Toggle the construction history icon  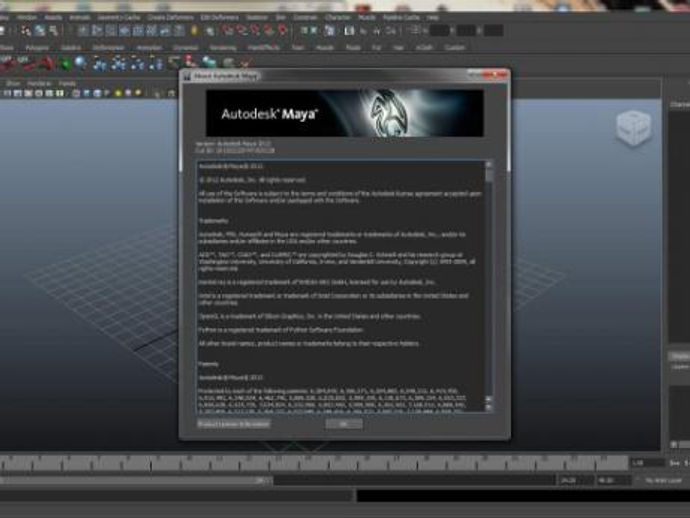(x=329, y=30)
